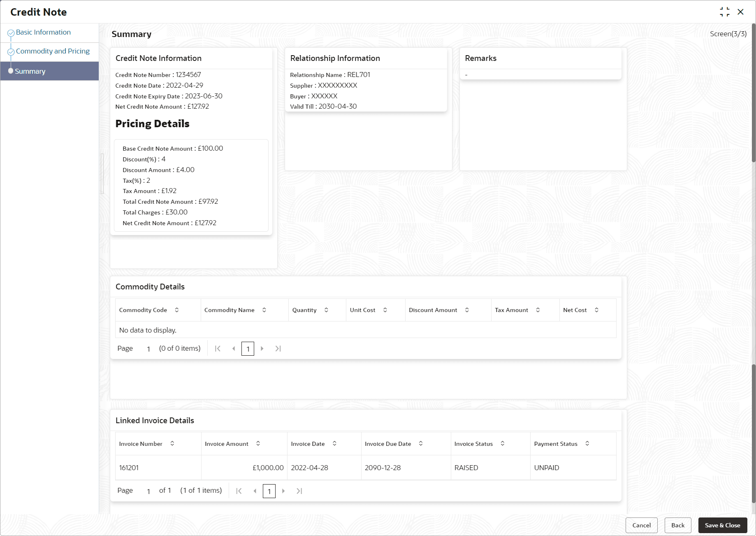Collapse the Credit Note dialog window
The width and height of the screenshot is (756, 536).
[x=725, y=12]
